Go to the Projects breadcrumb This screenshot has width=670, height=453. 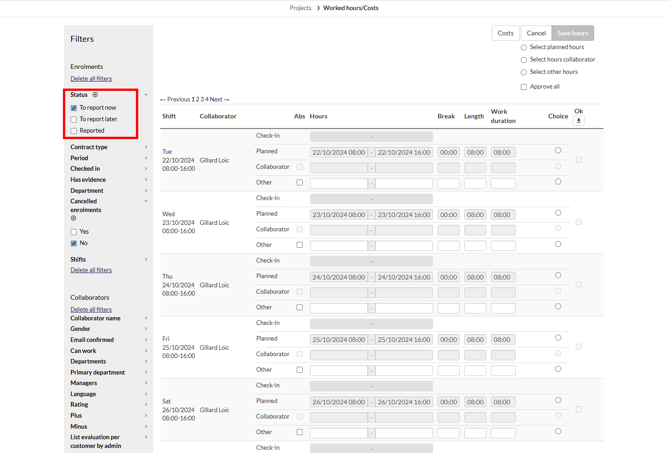point(300,8)
